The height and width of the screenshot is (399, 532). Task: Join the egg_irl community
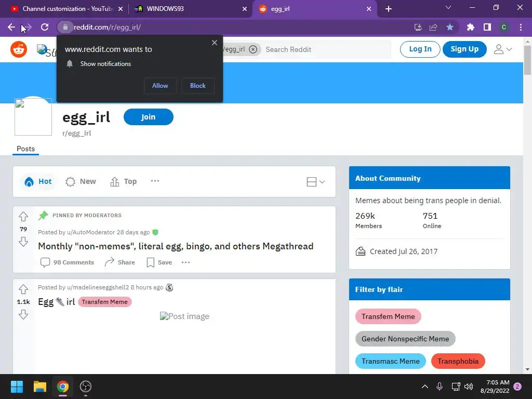coord(148,117)
